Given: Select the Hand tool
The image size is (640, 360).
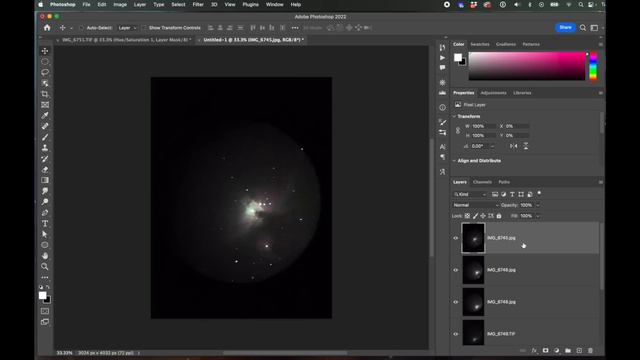Looking at the screenshot, I should tap(45, 256).
